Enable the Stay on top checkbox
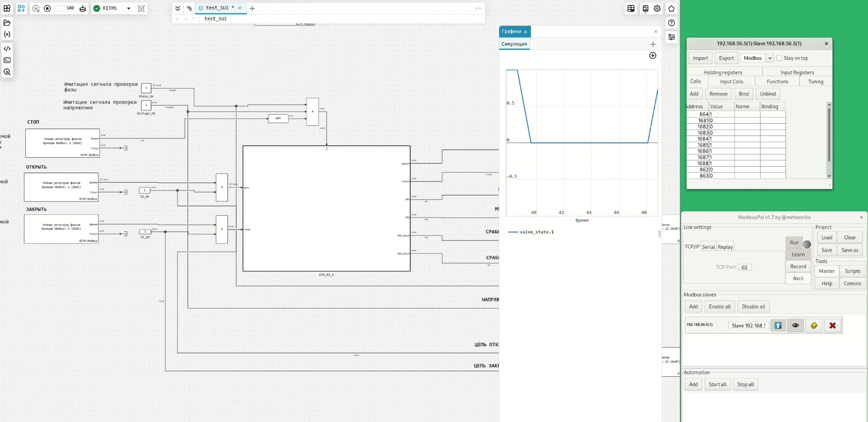Image resolution: width=868 pixels, height=422 pixels. 779,58
